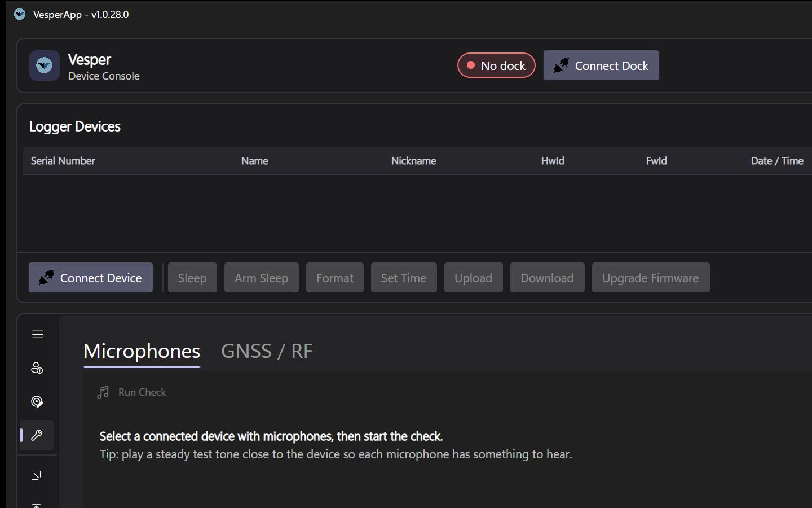
Task: Switch to the GNSS / RF tab
Action: click(x=267, y=351)
